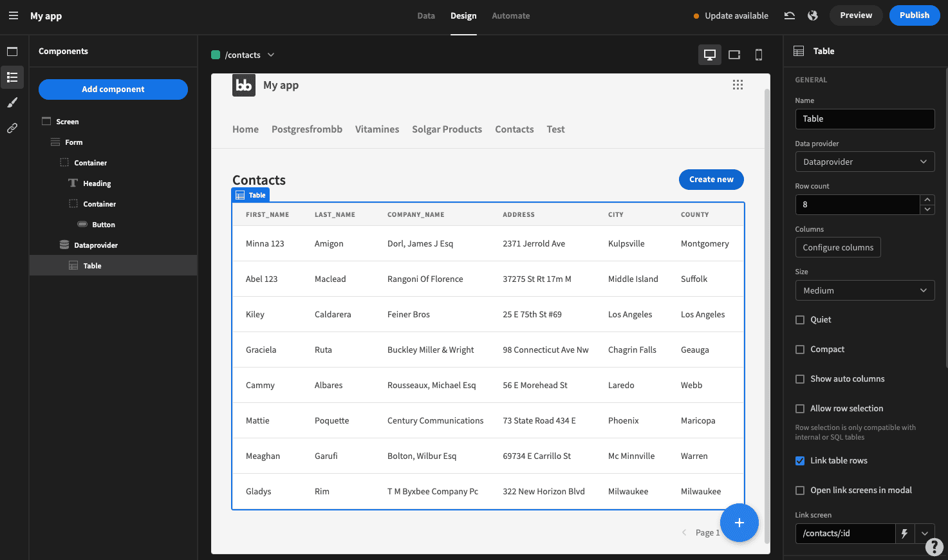948x560 pixels.
Task: Click the Create new button
Action: pos(711,180)
